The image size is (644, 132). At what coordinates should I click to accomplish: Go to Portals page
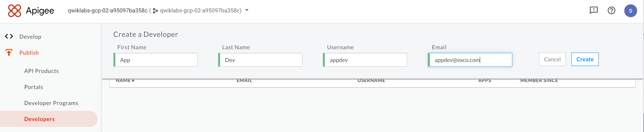click(34, 87)
